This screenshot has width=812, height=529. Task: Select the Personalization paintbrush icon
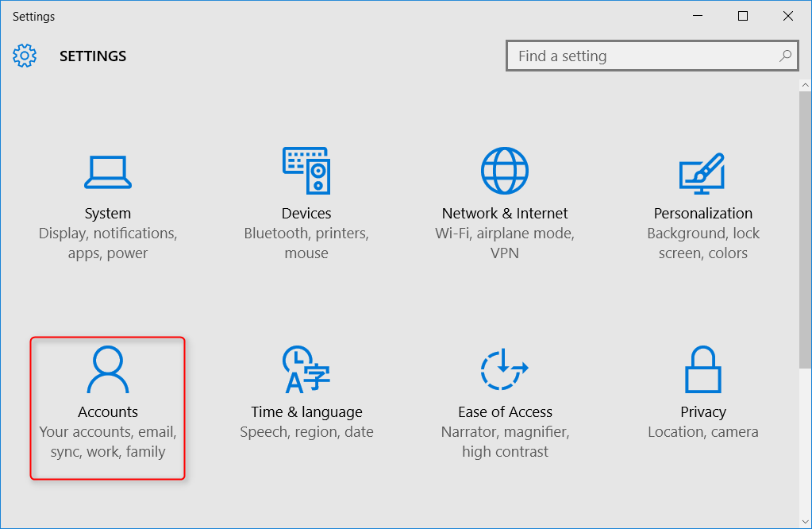pyautogui.click(x=702, y=171)
